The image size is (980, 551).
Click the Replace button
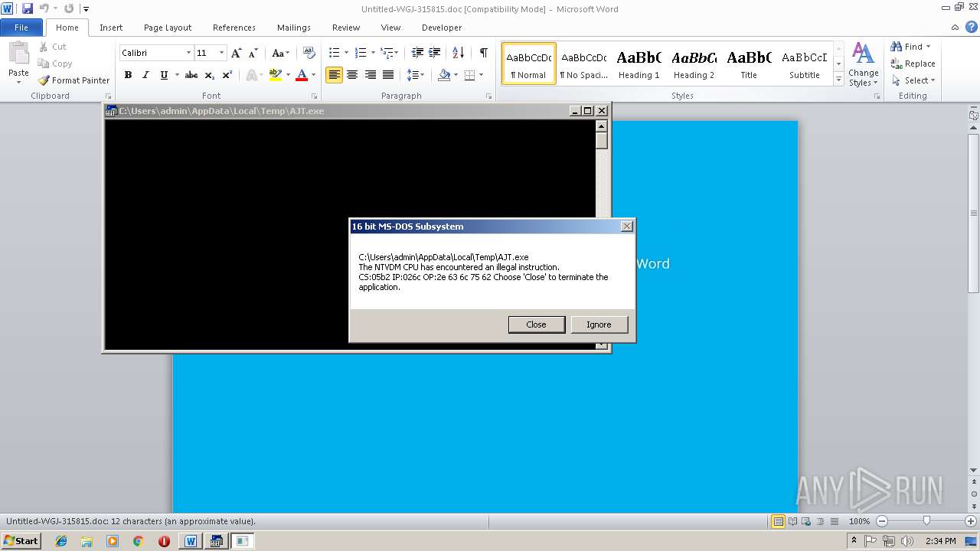coord(913,64)
